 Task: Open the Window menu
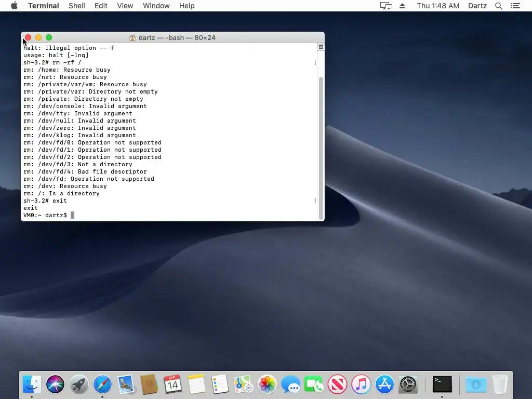[x=156, y=6]
